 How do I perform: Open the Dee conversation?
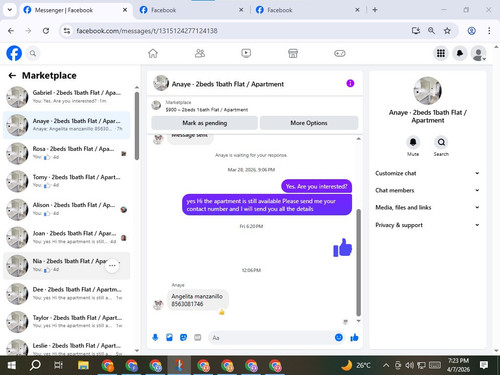67,293
